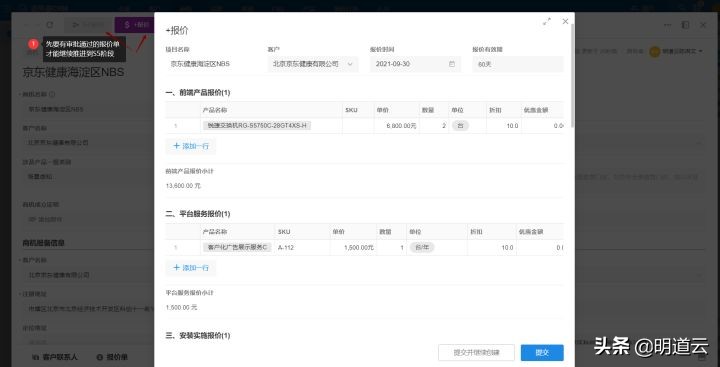
Task: Click refresh icon in background record toolbar
Action: 50,25
